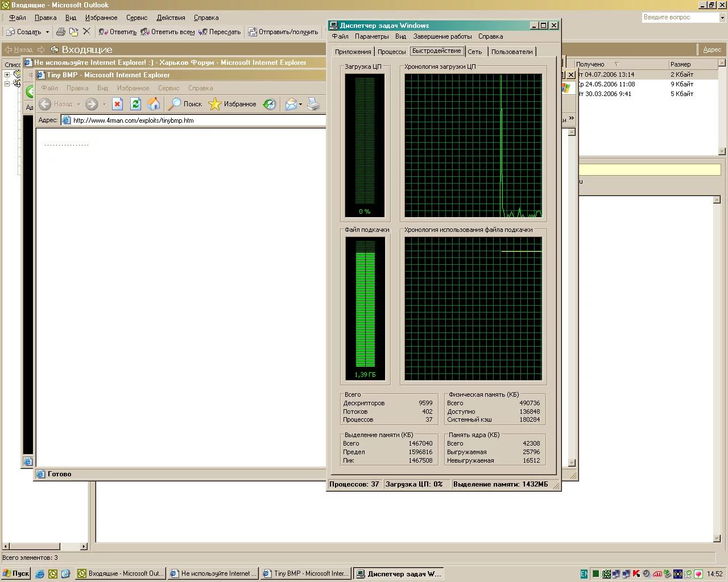
Task: Open the Создать dropdown arrow in Outlook
Action: coord(47,32)
